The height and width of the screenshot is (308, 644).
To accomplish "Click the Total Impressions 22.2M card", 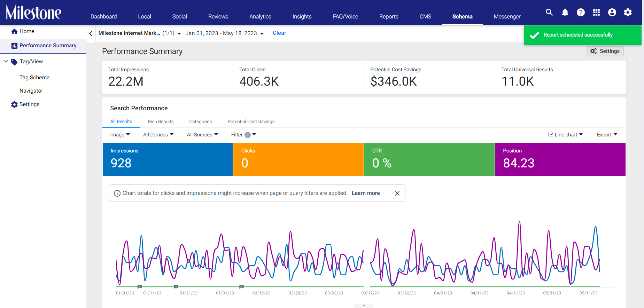I will (167, 77).
